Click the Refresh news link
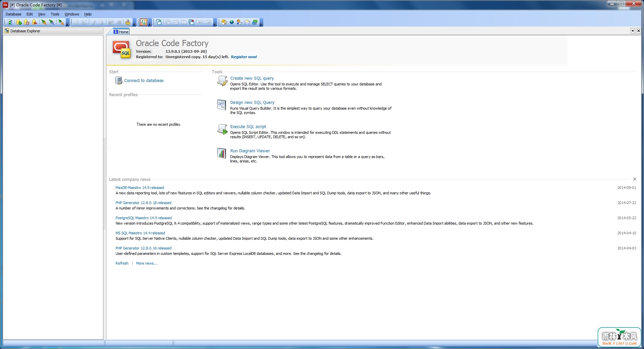This screenshot has width=644, height=349. pyautogui.click(x=122, y=263)
